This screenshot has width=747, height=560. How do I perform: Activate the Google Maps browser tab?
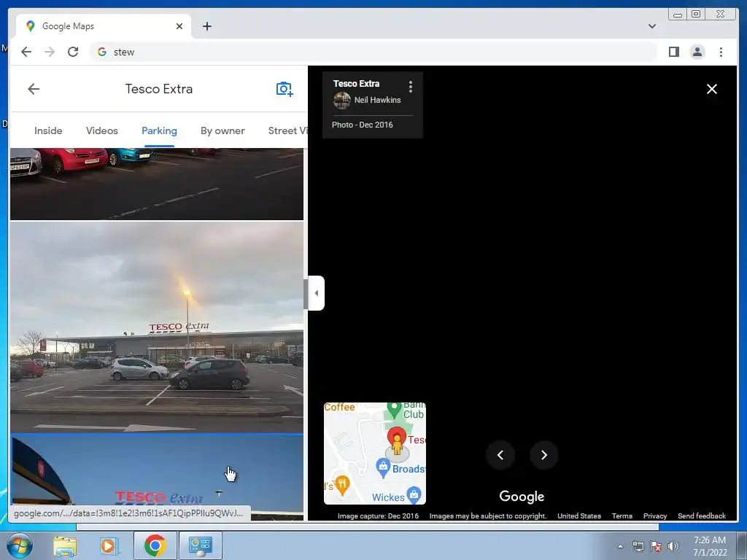point(104,26)
